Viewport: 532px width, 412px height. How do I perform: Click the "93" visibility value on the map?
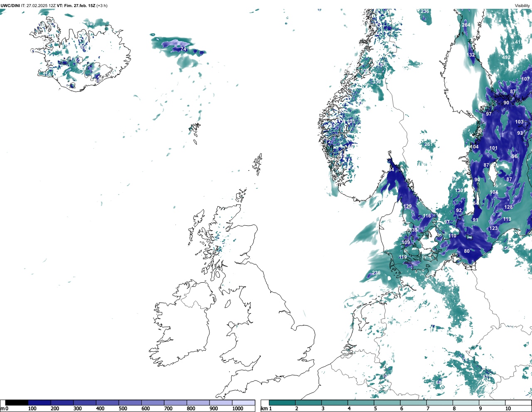[520, 133]
